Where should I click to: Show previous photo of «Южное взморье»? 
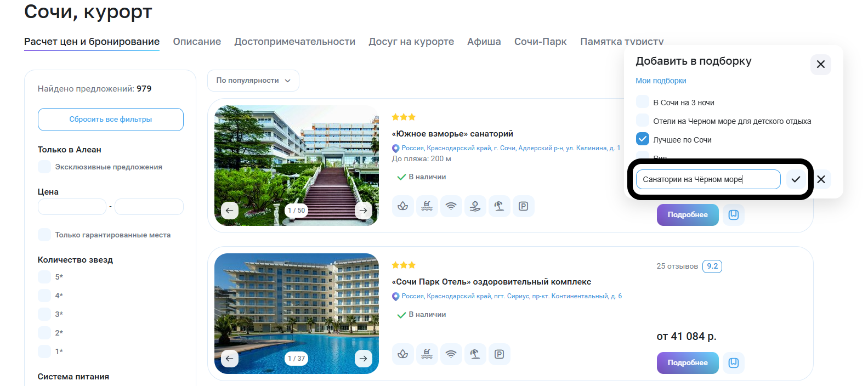[230, 211]
